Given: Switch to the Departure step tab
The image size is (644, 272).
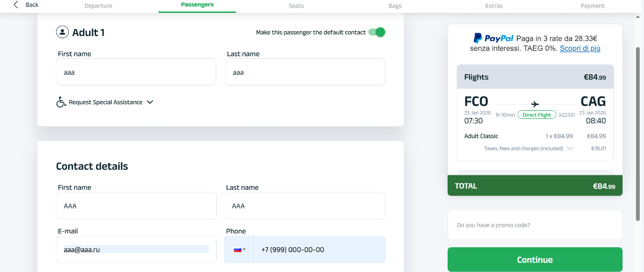Looking at the screenshot, I should tap(99, 6).
